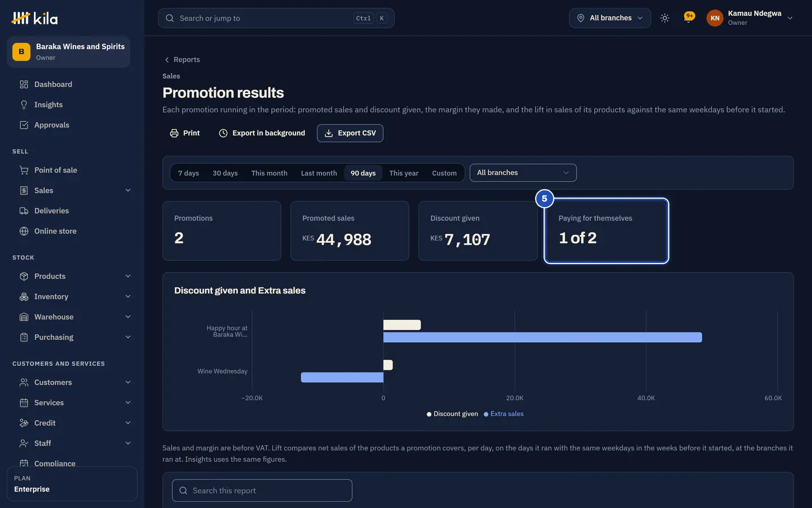
Task: Toggle the light/dark theme sun icon
Action: (665, 18)
